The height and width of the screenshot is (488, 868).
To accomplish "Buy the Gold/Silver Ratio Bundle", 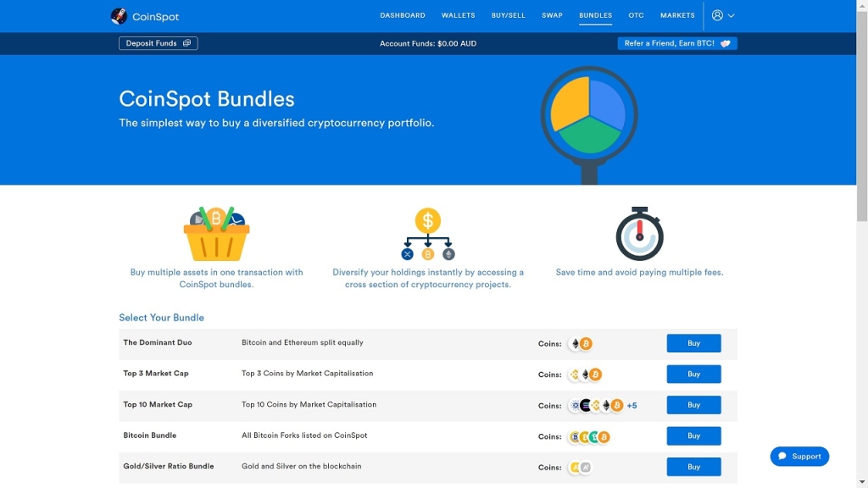I will click(693, 467).
